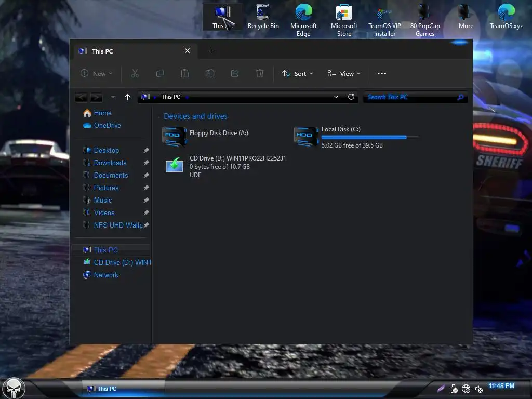
Task: Expand the address bar history dropdown
Action: [x=336, y=97]
